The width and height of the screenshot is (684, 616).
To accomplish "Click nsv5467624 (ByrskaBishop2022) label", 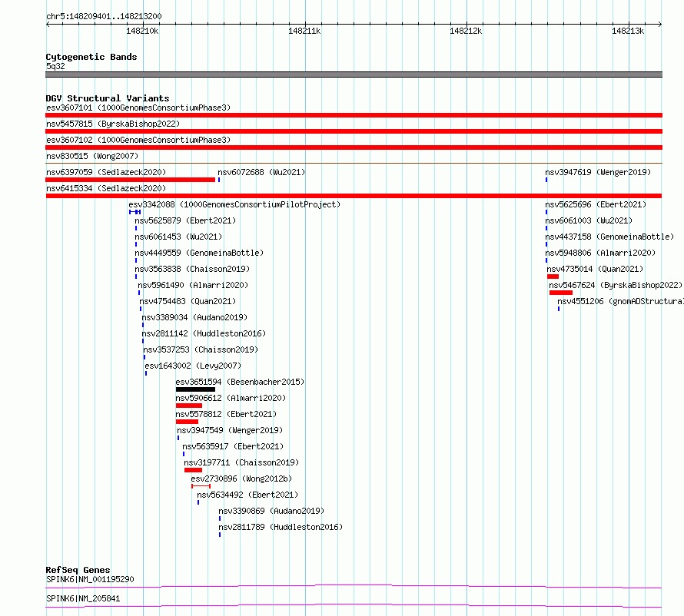I will pos(616,285).
